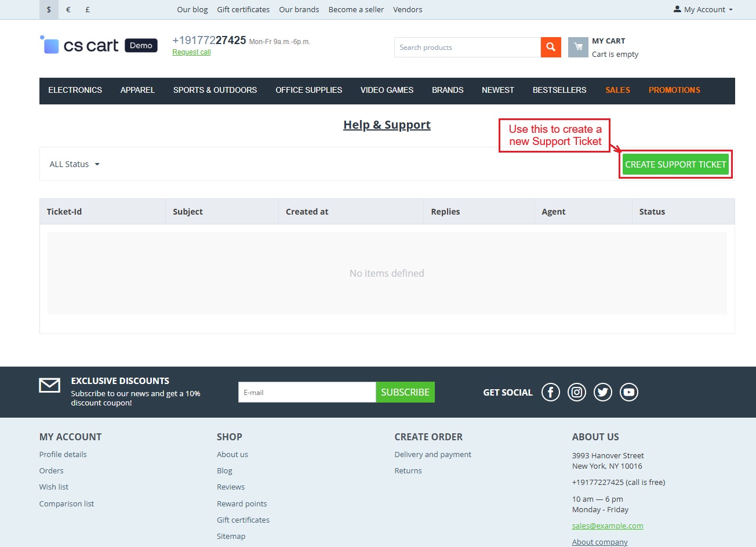Image resolution: width=756 pixels, height=547 pixels.
Task: Click the CS-Cart Demo logo
Action: 99,45
